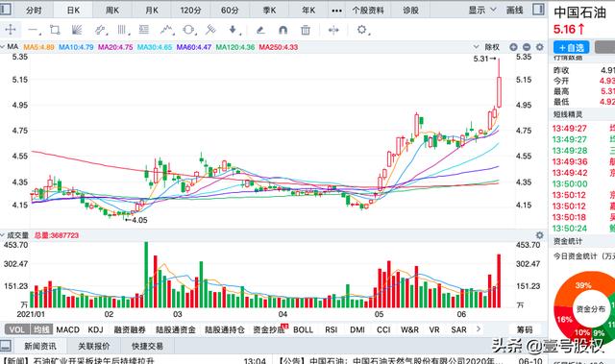The image size is (615, 364).
Task: Click the +自选 add to watchlist button
Action: 572,47
